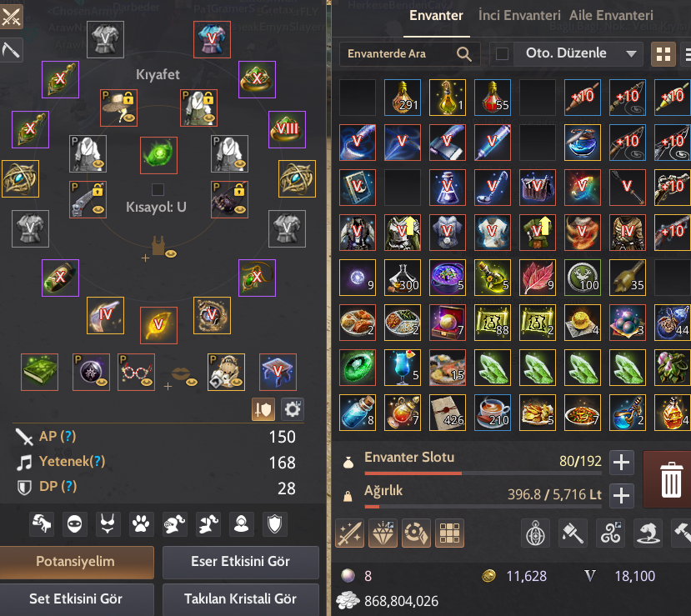The height and width of the screenshot is (616, 691).
Task: Toggle eye visibility on the hat costume slot
Action: click(128, 118)
